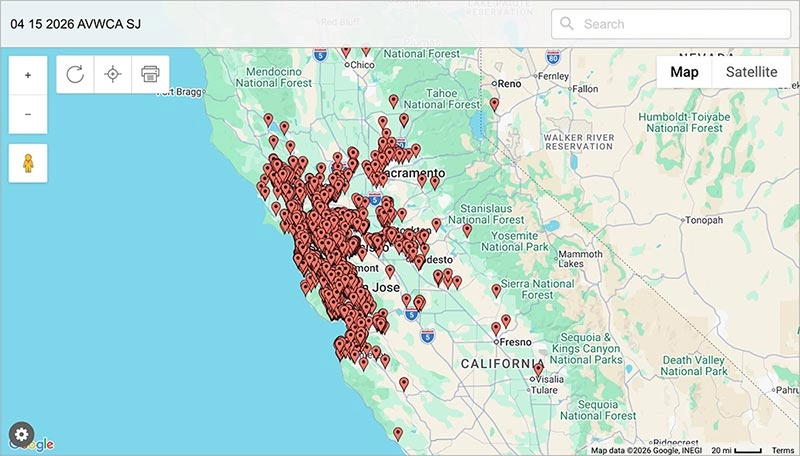Select the marker west of Tahoe National Forest
This screenshot has height=456, width=800.
tap(393, 101)
